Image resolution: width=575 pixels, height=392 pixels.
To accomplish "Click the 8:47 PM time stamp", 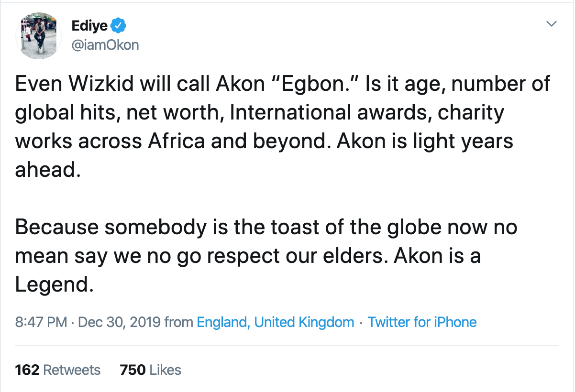I will [41, 322].
